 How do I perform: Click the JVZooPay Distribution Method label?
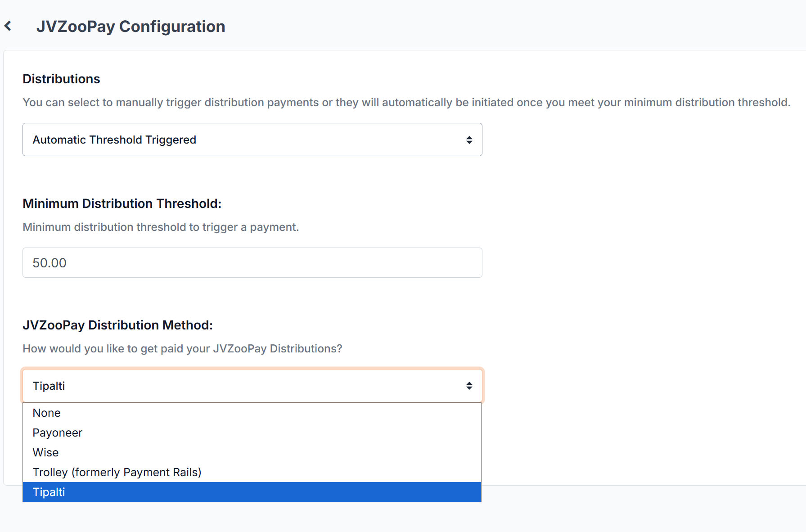point(117,325)
